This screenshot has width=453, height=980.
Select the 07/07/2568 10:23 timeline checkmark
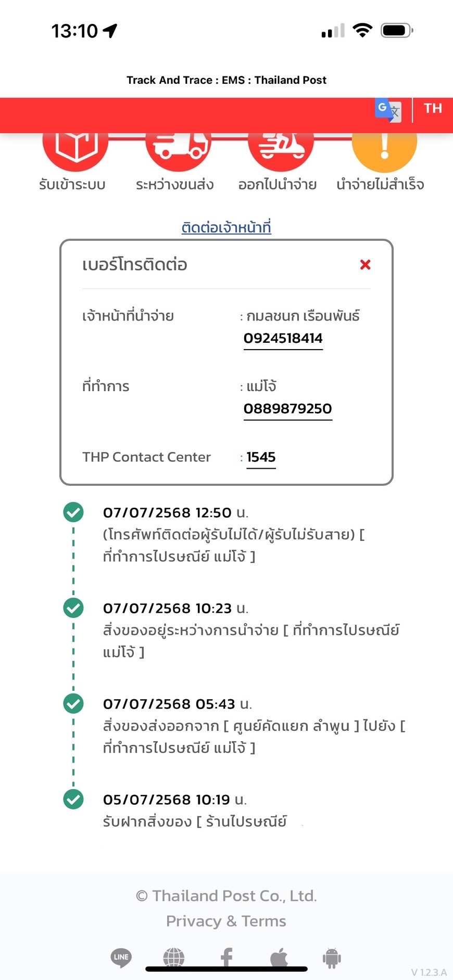coord(73,608)
